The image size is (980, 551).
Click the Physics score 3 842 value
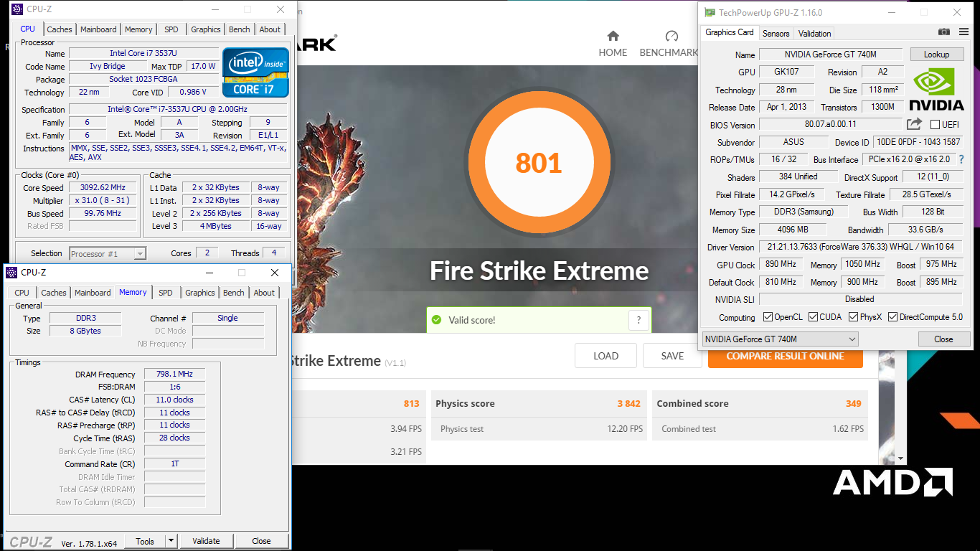click(628, 403)
